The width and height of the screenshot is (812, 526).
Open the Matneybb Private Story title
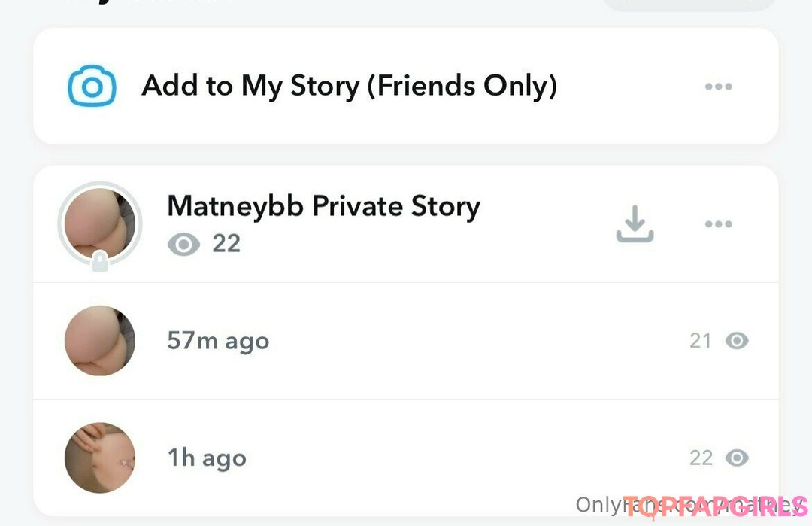(x=323, y=206)
